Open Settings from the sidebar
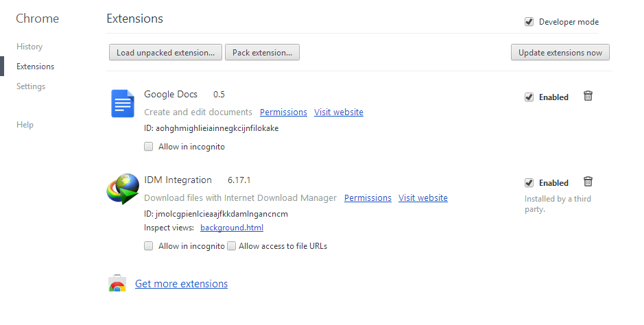Screen dimensions: 644x325 (x=31, y=86)
